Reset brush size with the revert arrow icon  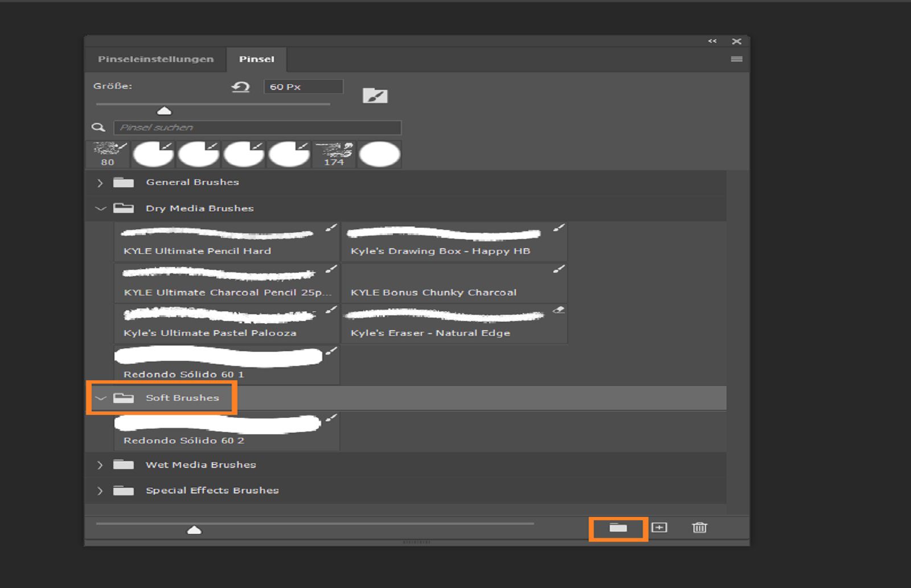pyautogui.click(x=240, y=87)
